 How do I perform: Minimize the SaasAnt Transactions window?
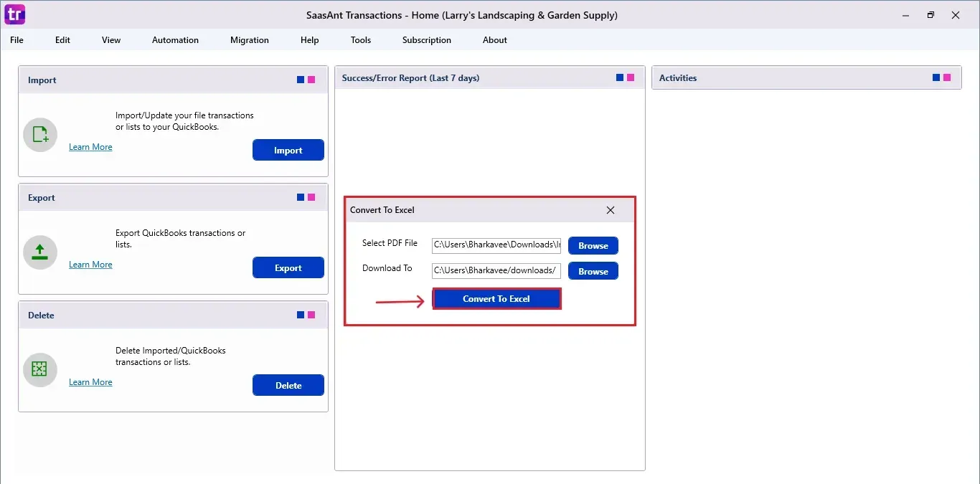(905, 15)
